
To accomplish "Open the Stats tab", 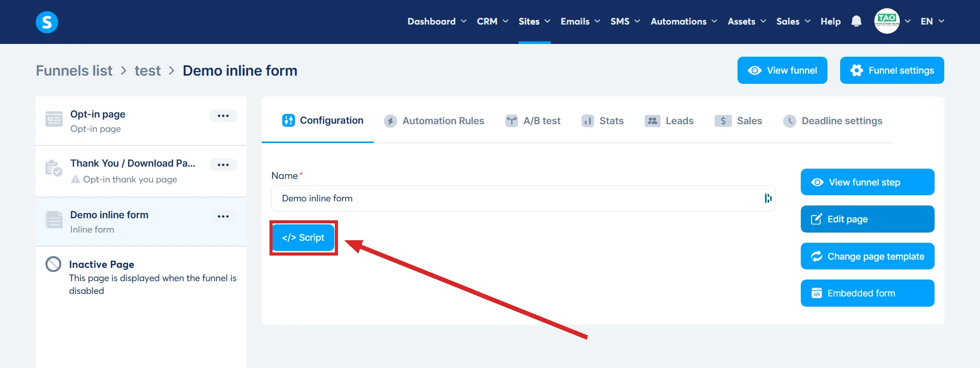I will click(602, 121).
